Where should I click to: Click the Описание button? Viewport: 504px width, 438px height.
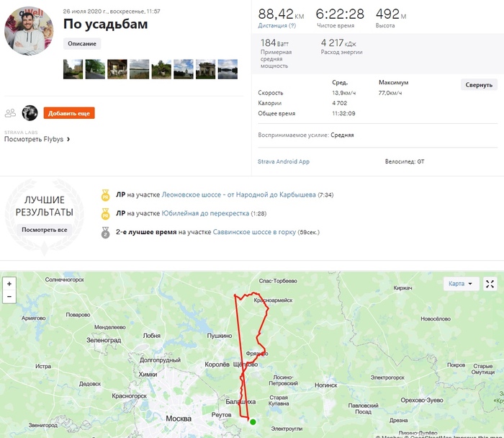[x=82, y=44]
